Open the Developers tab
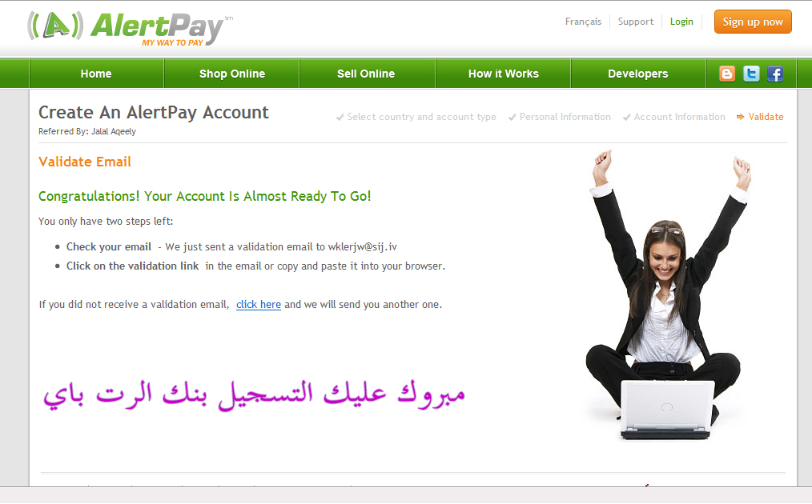Screen dimensions: 812x504 [638, 74]
